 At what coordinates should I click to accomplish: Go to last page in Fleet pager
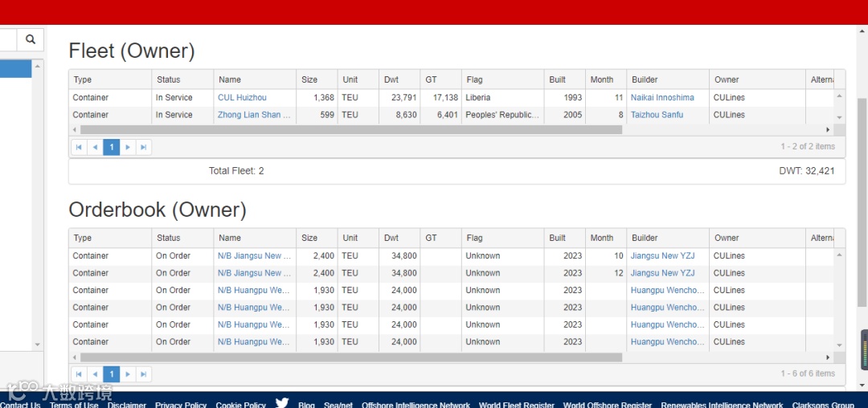click(x=143, y=147)
